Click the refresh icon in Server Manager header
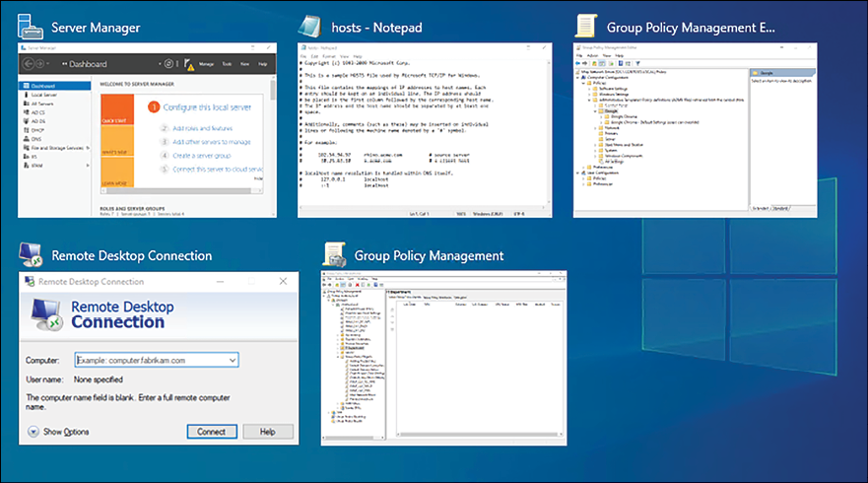The height and width of the screenshot is (483, 868). pyautogui.click(x=168, y=64)
